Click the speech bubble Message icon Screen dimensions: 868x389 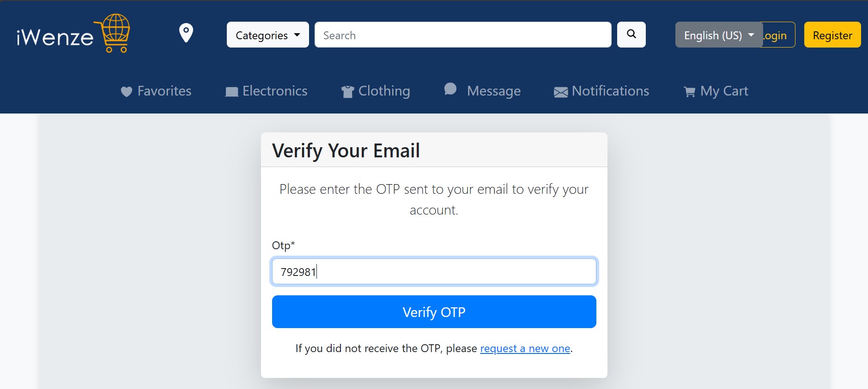(x=450, y=89)
